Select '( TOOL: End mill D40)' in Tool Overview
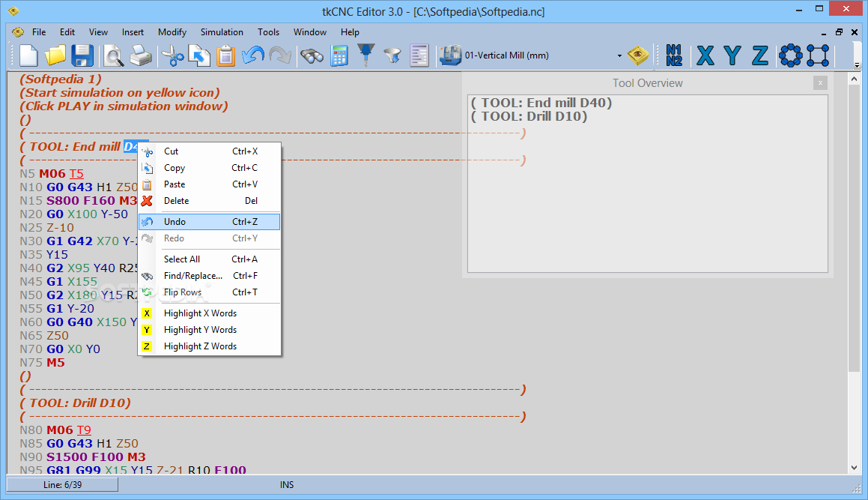This screenshot has width=868, height=500. tap(541, 103)
